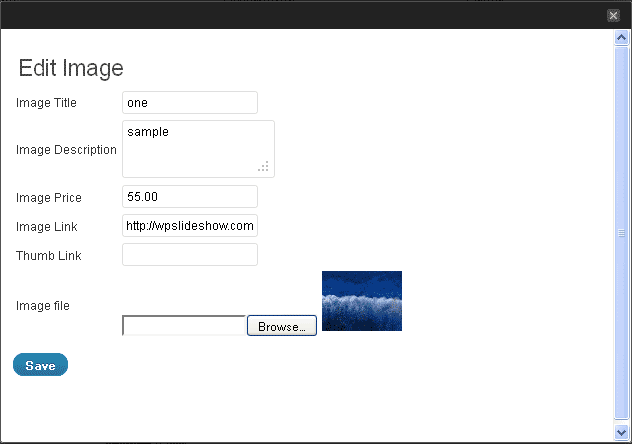Grab the description textarea resize handle
This screenshot has width=632, height=444.
click(264, 166)
